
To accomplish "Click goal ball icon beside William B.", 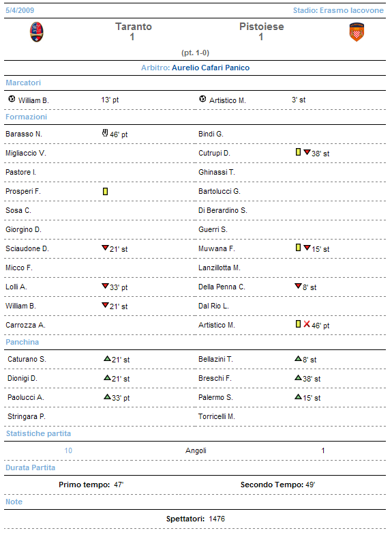I will [x=12, y=99].
